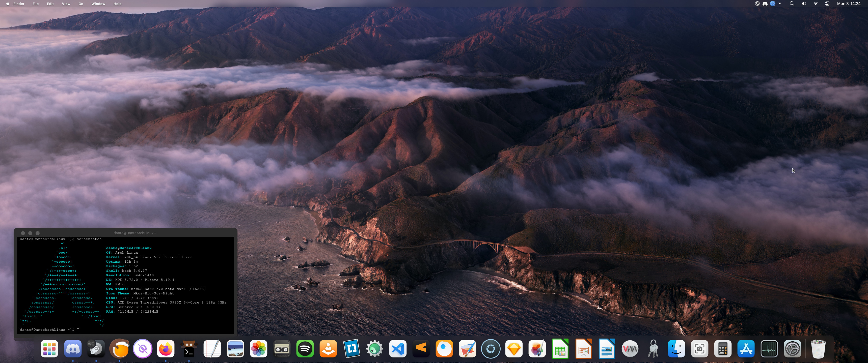Viewport: 868px width, 363px height.
Task: Open the File menu
Action: click(35, 4)
